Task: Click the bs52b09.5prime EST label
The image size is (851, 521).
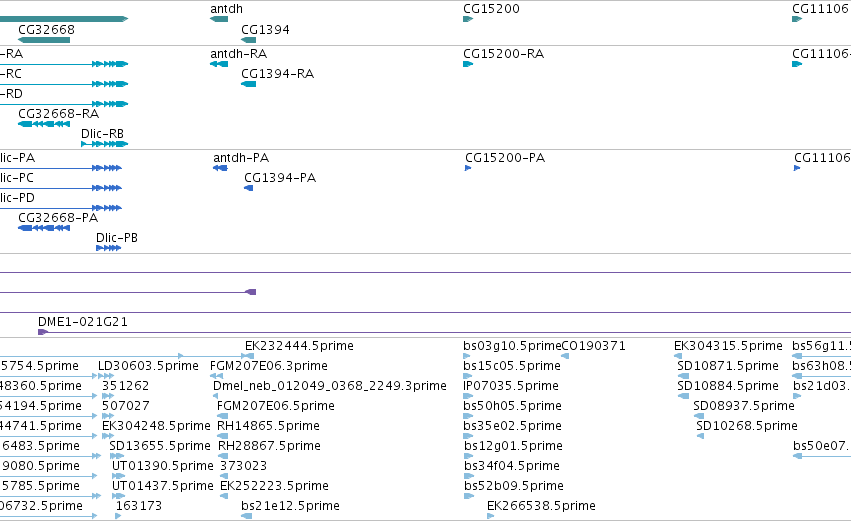Action: (513, 487)
